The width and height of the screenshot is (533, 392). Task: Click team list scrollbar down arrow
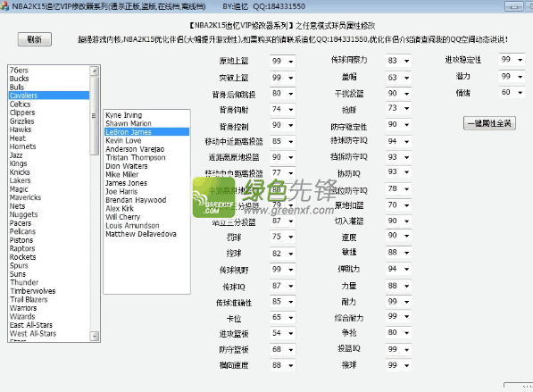point(95,337)
